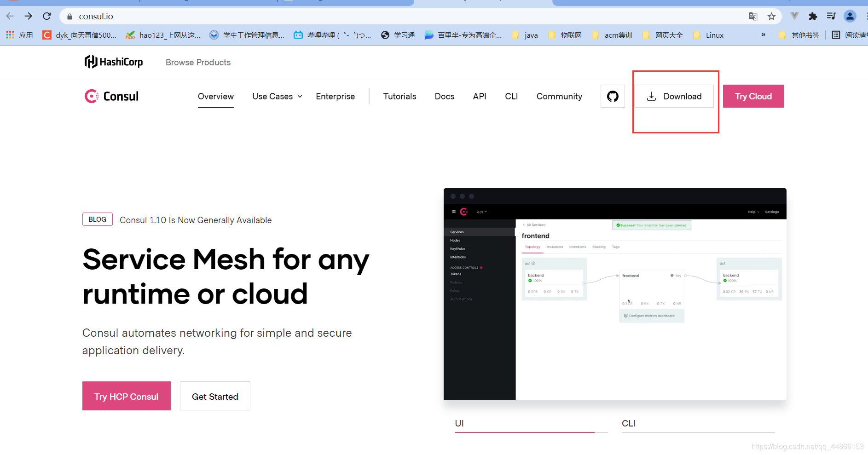The width and height of the screenshot is (868, 455).
Task: Open the hao123 bookmark
Action: click(163, 35)
